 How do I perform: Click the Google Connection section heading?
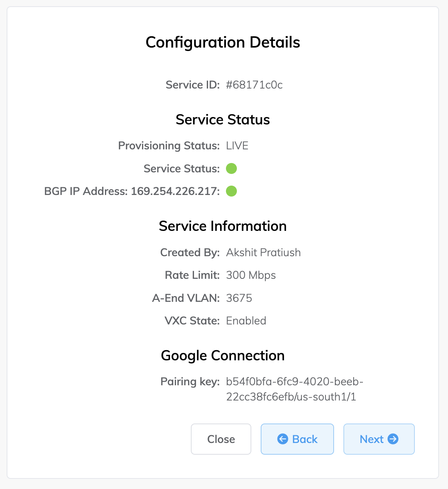tap(223, 356)
